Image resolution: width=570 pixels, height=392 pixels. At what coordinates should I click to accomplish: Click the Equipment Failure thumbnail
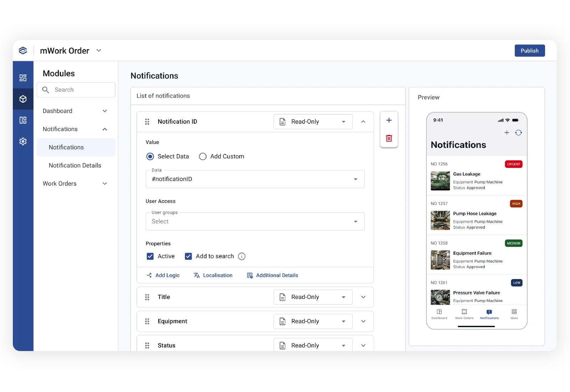point(440,260)
